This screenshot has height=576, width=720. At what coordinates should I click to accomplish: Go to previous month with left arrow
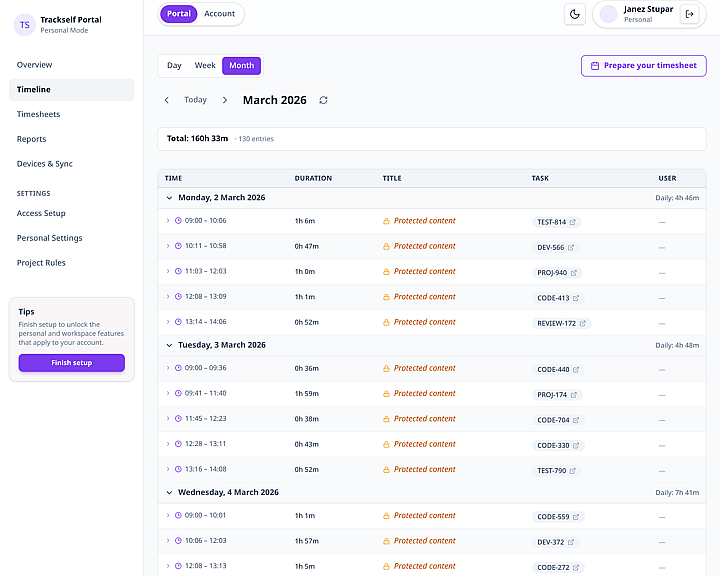167,100
